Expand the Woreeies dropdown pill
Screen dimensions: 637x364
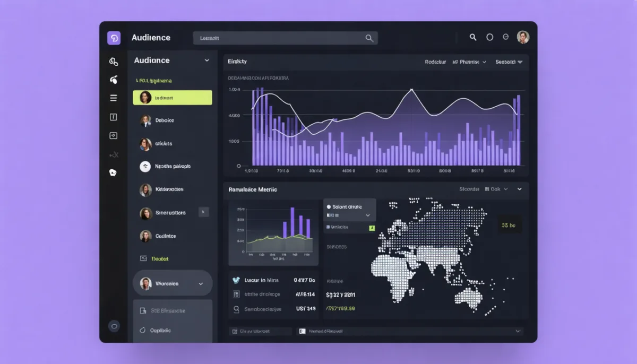tap(173, 284)
